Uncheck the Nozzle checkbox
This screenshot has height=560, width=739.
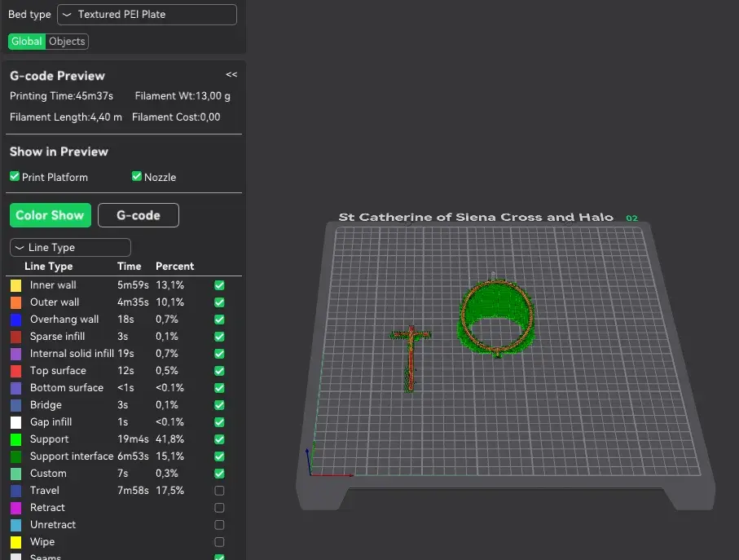coord(137,177)
